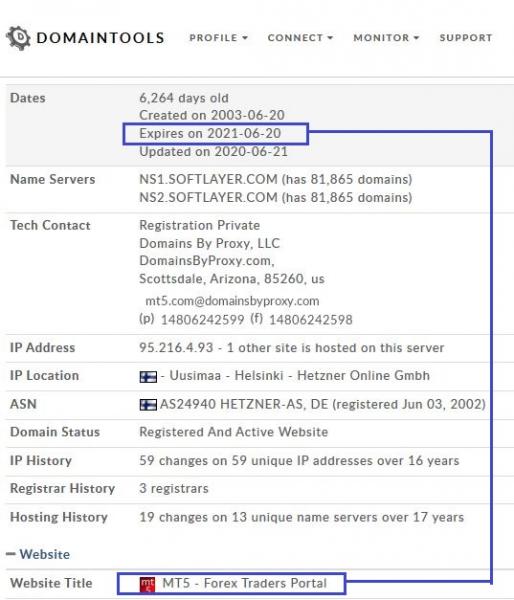Click the NS2.SOFTLAYER.COM name server entry
The image size is (514, 600).
pyautogui.click(x=276, y=198)
